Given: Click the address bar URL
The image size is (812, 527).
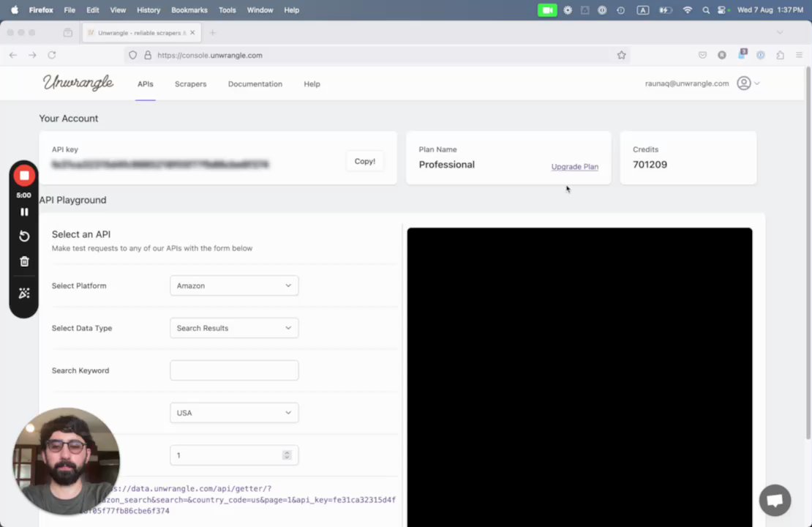Looking at the screenshot, I should (210, 55).
